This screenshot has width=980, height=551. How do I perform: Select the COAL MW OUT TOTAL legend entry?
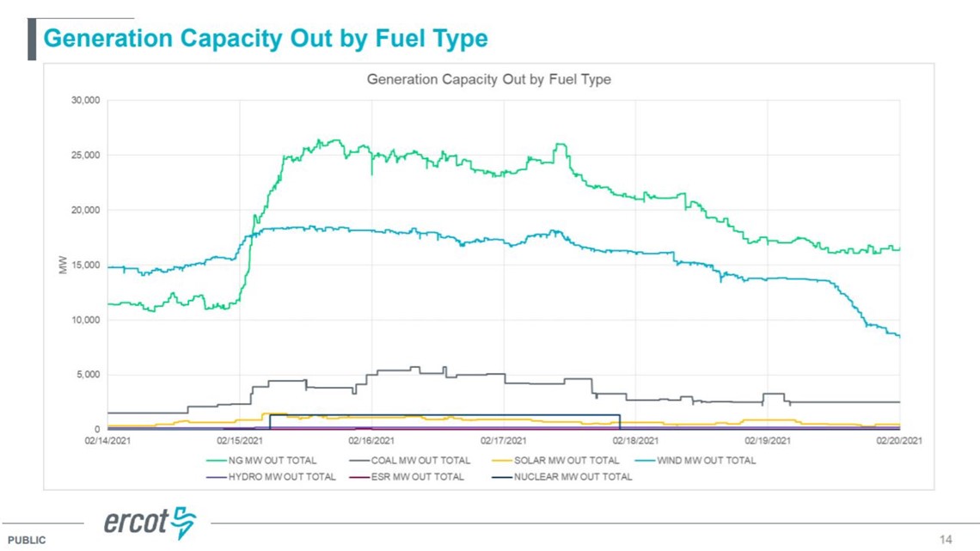pyautogui.click(x=410, y=461)
